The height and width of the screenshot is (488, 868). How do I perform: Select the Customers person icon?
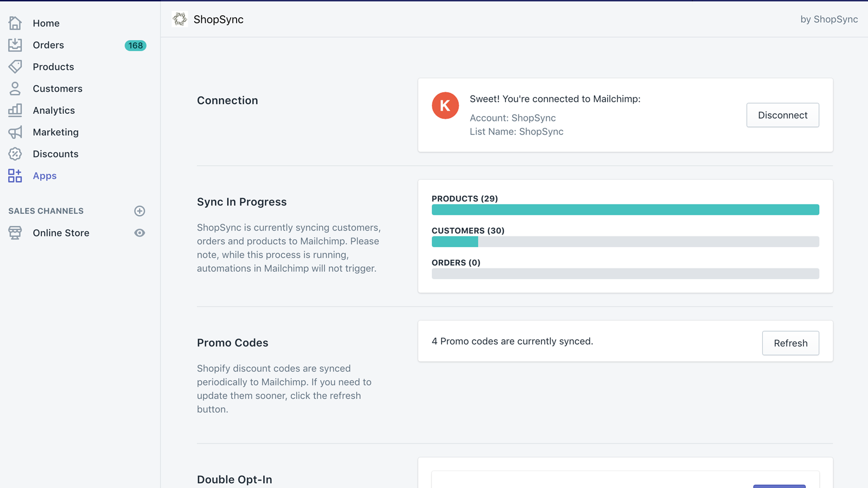tap(15, 88)
